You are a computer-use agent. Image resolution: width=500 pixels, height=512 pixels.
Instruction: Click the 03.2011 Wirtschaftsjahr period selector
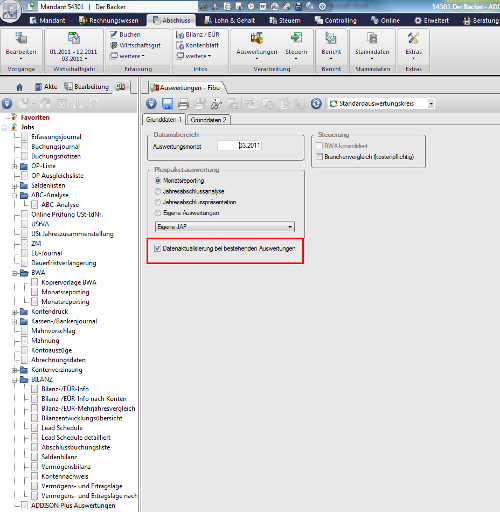click(x=74, y=59)
